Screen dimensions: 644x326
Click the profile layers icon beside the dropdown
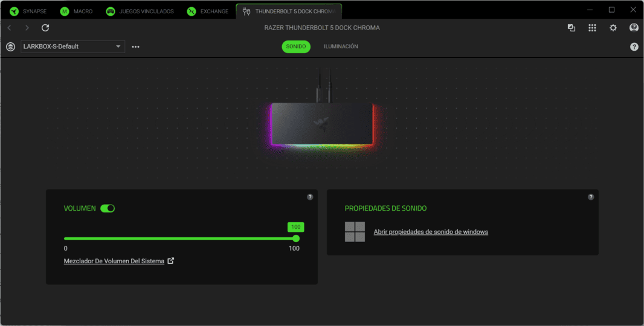(10, 46)
